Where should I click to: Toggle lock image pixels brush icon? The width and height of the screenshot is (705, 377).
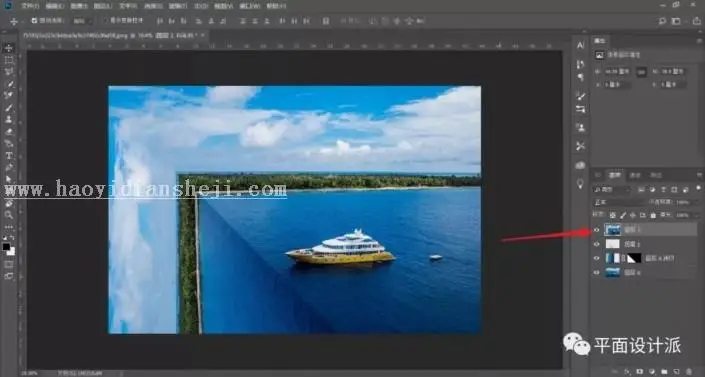[623, 215]
